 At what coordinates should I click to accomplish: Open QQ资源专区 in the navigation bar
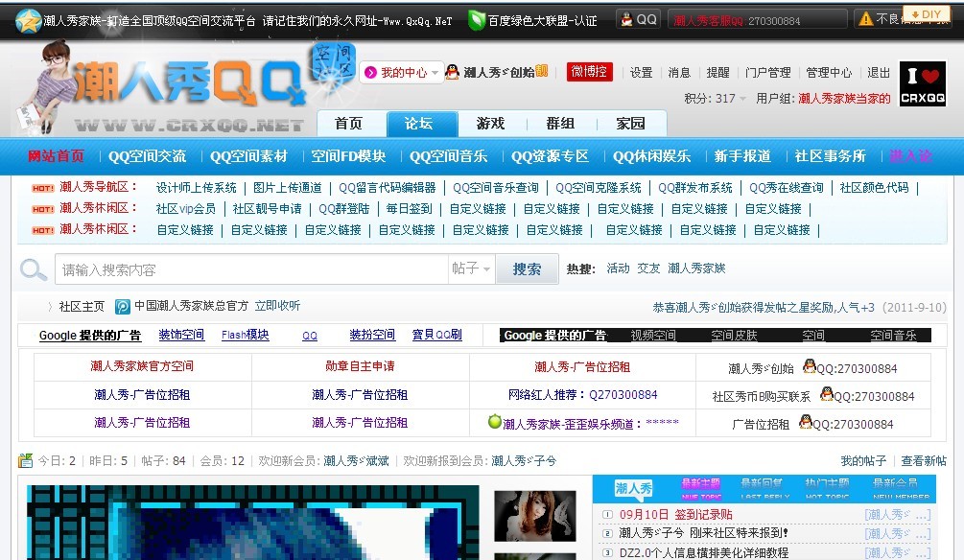click(551, 156)
